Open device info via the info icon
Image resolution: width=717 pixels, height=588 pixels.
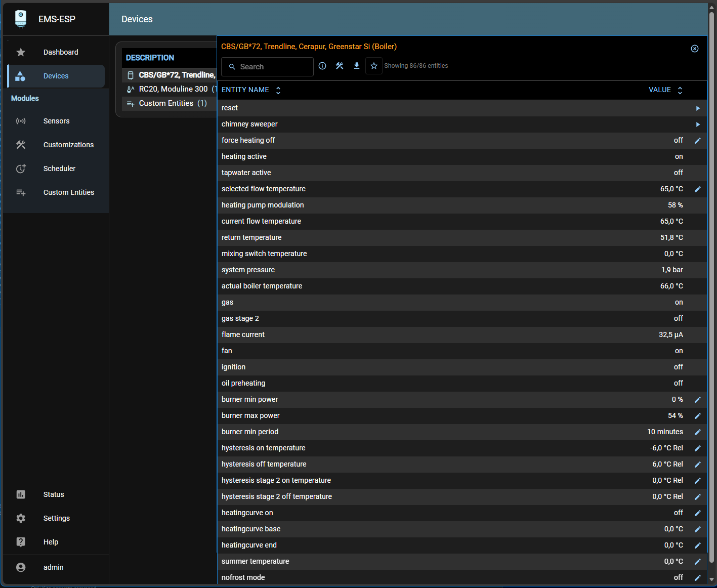coord(322,66)
